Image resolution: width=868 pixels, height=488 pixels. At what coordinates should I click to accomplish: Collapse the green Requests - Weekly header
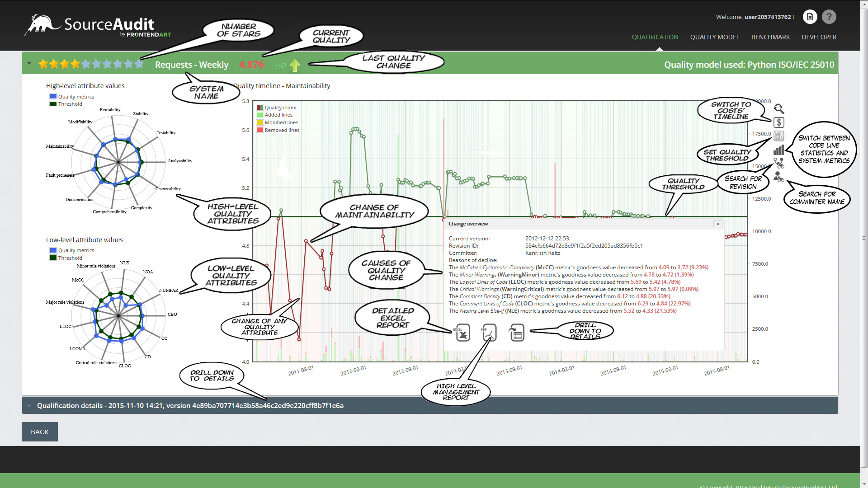coord(28,63)
